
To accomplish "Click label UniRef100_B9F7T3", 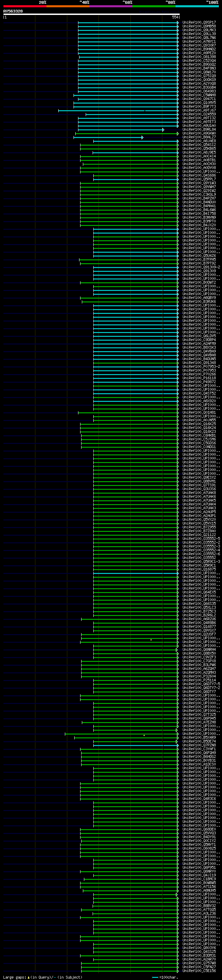I will pyautogui.click(x=199, y=106).
